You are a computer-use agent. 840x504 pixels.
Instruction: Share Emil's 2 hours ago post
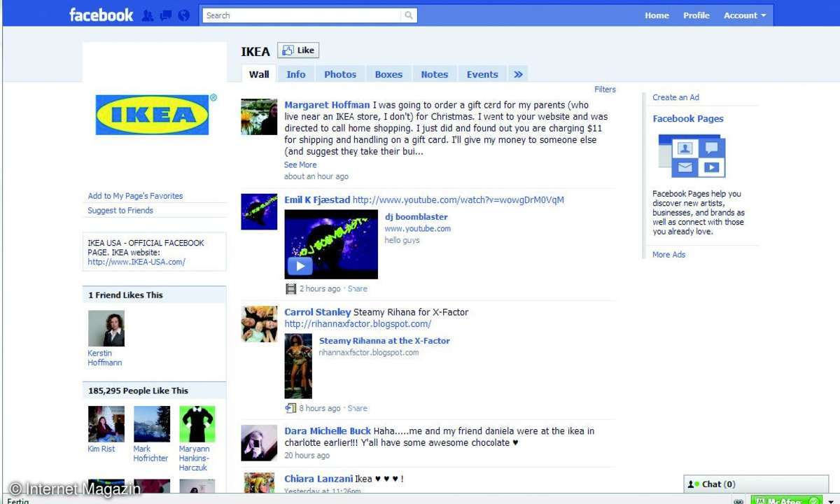(x=357, y=289)
